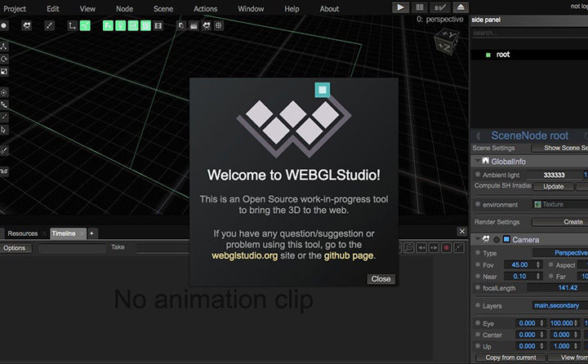The image size is (588, 364).
Task: Click the Ambient light color value 333333
Action: pyautogui.click(x=554, y=175)
